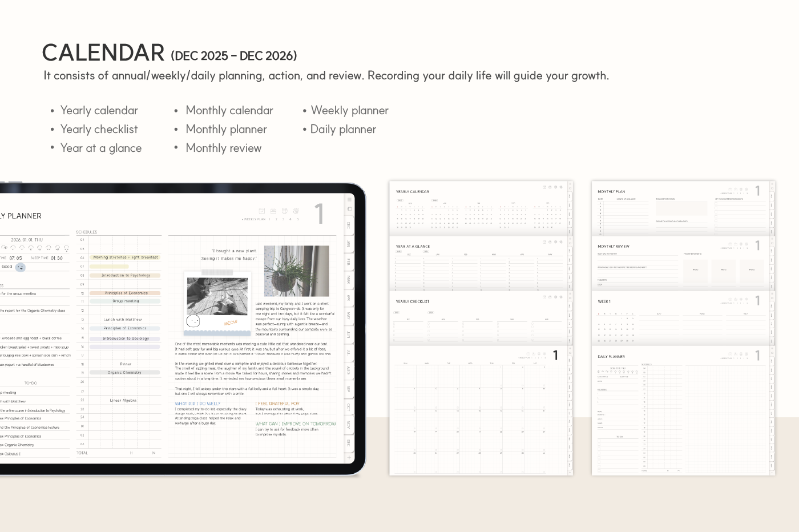Click the page icon below the hamburger menu
The width and height of the screenshot is (799, 532).
349,209
